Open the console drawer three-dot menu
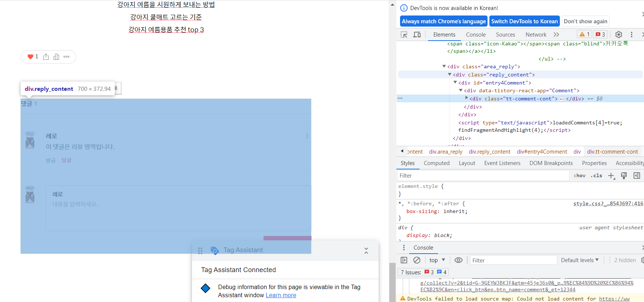644x302 pixels. click(x=404, y=248)
